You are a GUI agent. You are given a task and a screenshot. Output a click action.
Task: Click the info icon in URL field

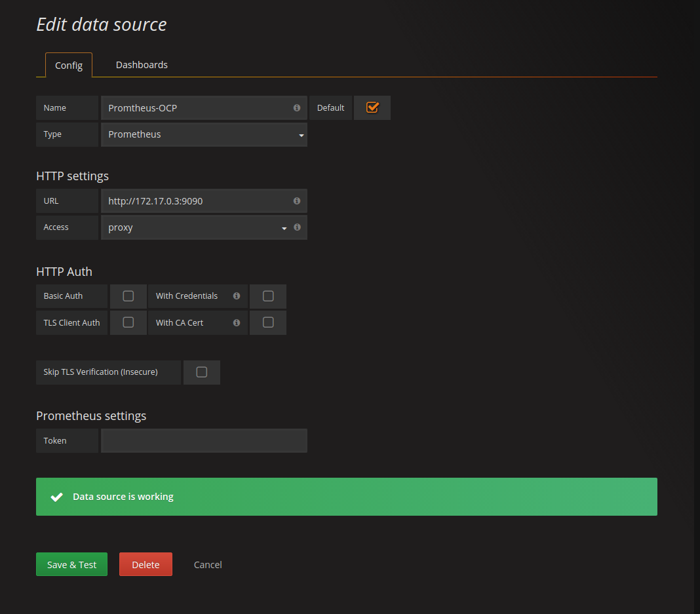[x=297, y=201]
